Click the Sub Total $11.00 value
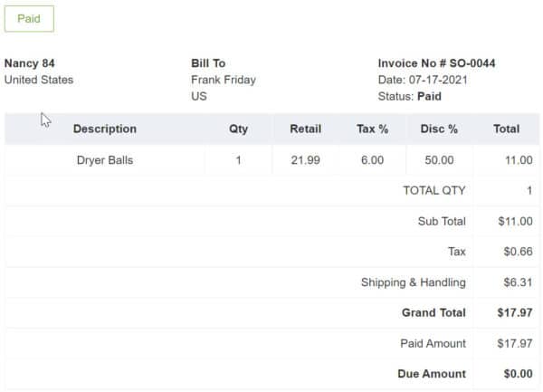 click(x=515, y=221)
